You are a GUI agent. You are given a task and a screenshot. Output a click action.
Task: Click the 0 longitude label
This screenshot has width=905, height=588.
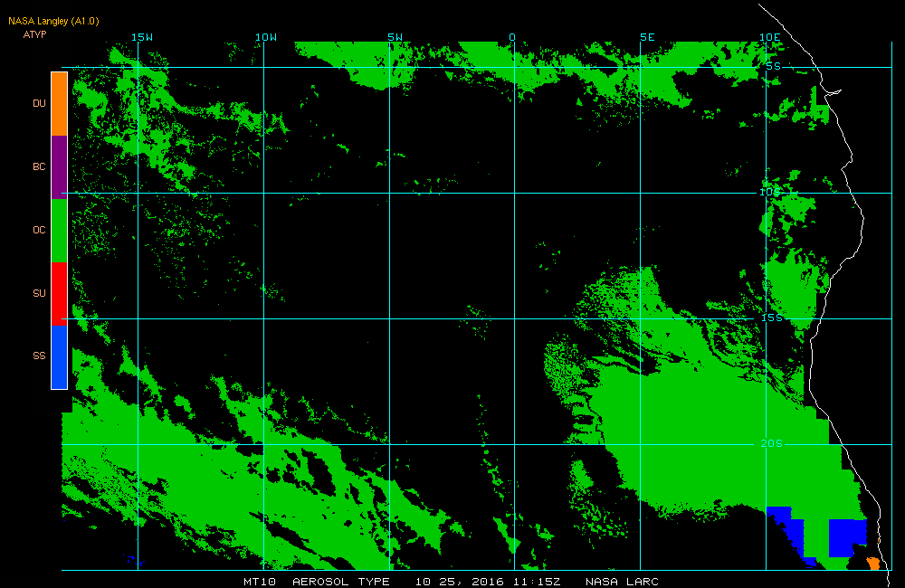tap(512, 37)
